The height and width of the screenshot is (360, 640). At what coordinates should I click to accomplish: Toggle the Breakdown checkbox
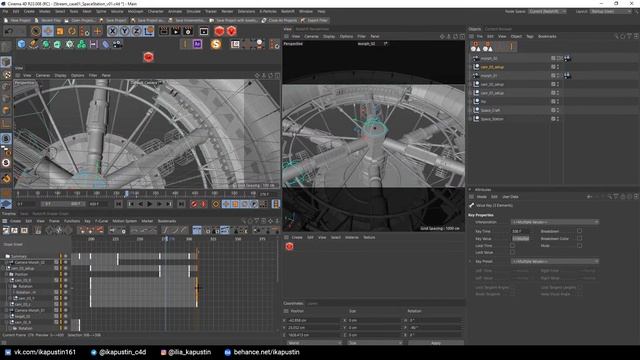(580, 231)
